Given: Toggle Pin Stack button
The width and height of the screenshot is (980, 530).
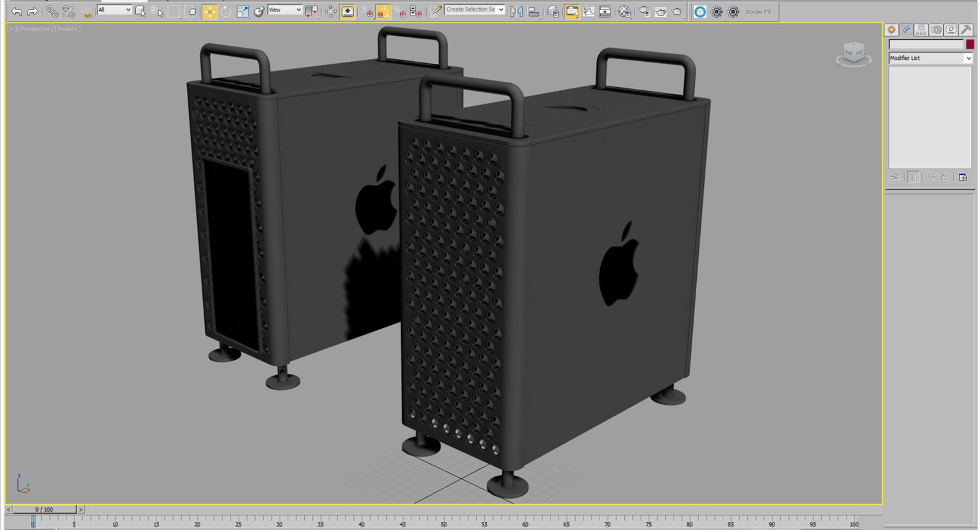Looking at the screenshot, I should click(x=895, y=177).
